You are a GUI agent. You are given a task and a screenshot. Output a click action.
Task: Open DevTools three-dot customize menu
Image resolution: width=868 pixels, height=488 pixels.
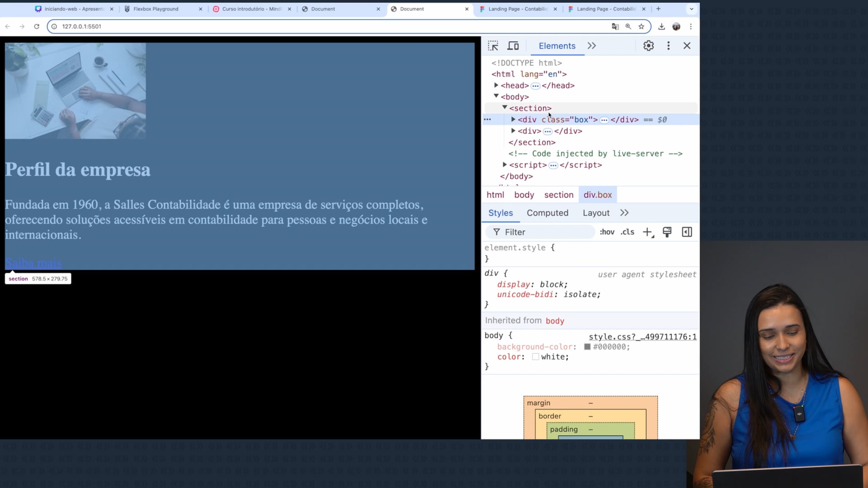point(668,46)
